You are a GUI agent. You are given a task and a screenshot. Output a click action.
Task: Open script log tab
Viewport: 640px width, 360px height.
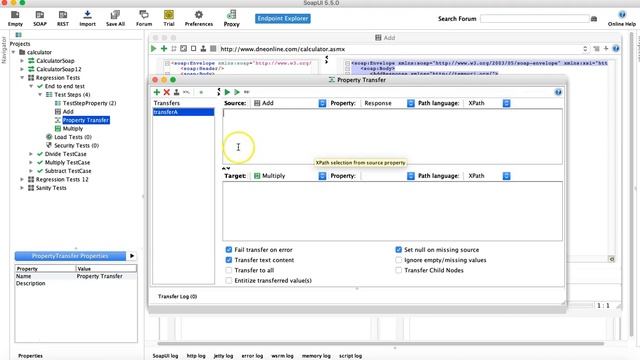tap(350, 356)
